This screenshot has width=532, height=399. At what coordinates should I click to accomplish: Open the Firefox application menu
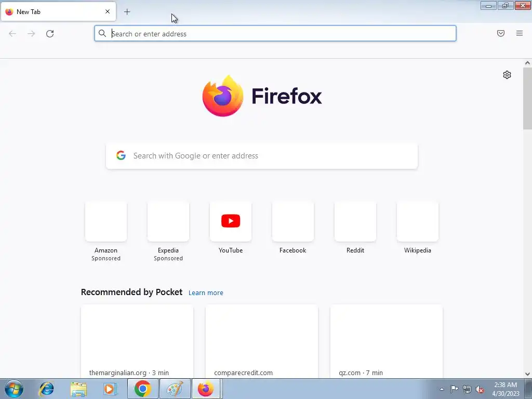(520, 33)
